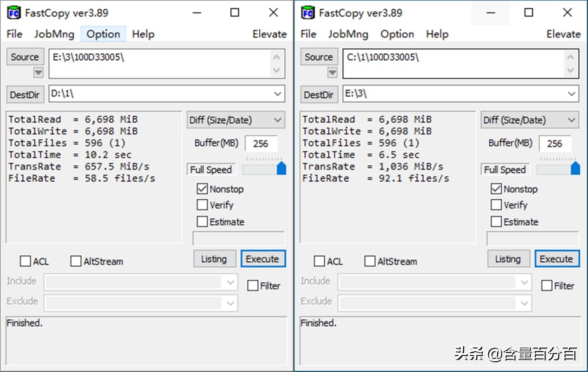The width and height of the screenshot is (588, 372).
Task: Open Help menu in right window
Action: 437,34
